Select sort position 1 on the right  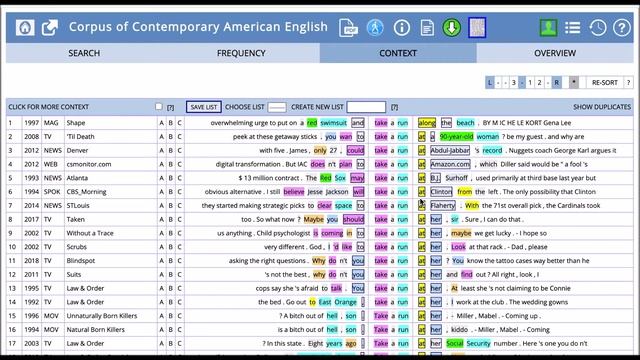tap(530, 82)
